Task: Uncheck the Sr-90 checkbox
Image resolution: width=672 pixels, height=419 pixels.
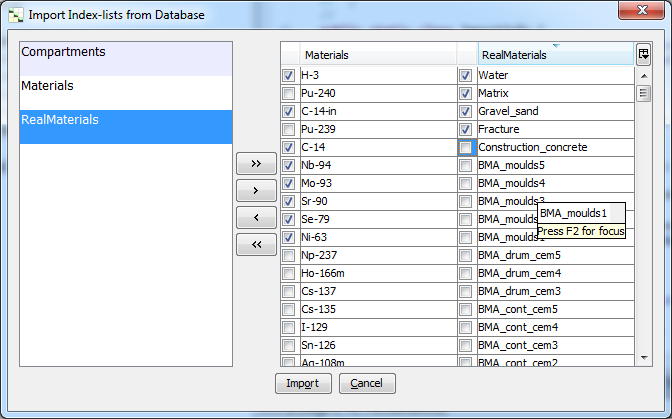Action: pos(288,202)
